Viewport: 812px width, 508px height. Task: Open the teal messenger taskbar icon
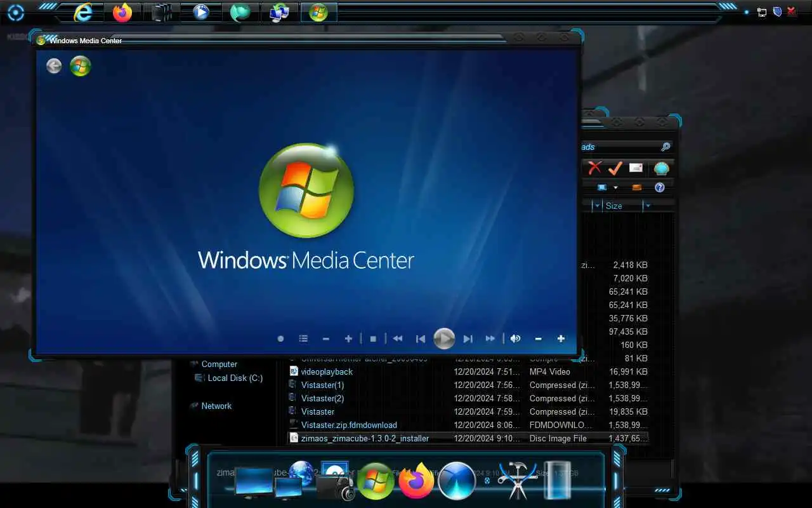[240, 12]
